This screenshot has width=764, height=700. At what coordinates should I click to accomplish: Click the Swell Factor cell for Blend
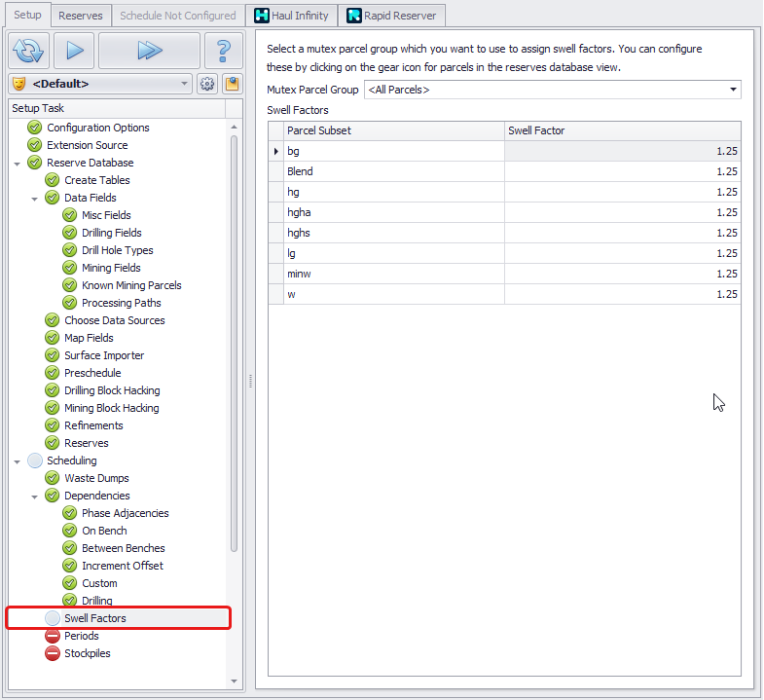coord(622,171)
